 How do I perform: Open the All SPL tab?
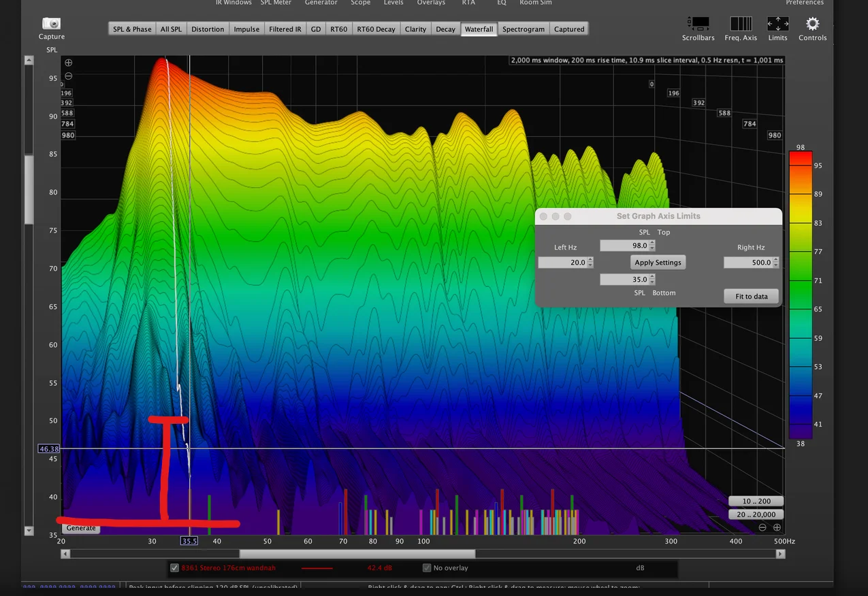(x=171, y=29)
